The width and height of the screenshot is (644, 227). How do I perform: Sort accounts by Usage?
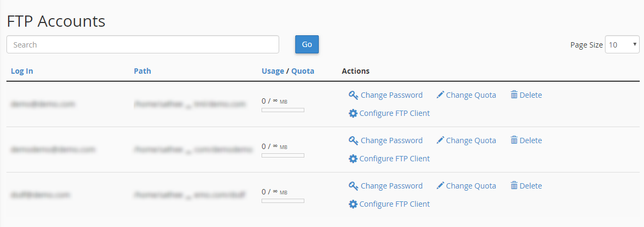(273, 71)
